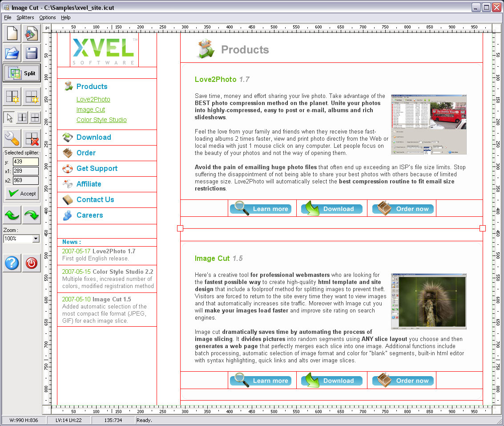Click the 'Image Cut 1.5' section heading
The width and height of the screenshot is (504, 426).
(x=218, y=258)
